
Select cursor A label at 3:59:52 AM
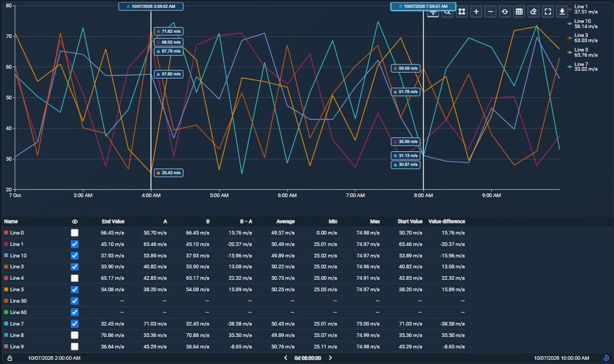click(x=151, y=6)
